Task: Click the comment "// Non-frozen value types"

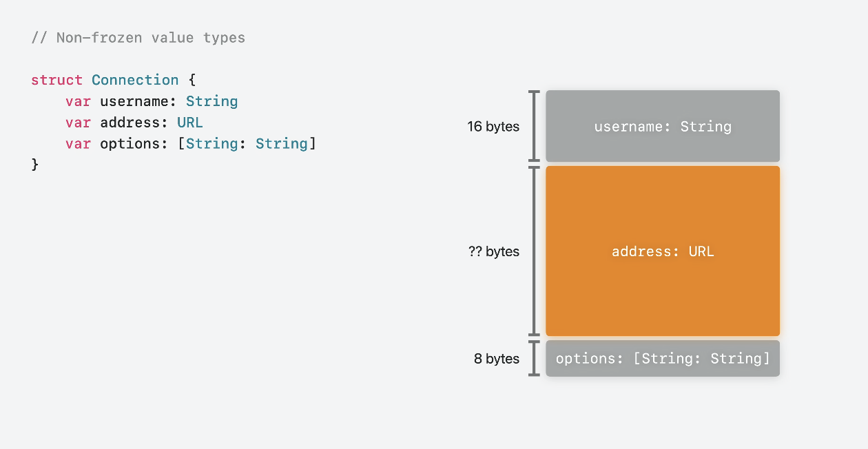Action: [x=138, y=37]
